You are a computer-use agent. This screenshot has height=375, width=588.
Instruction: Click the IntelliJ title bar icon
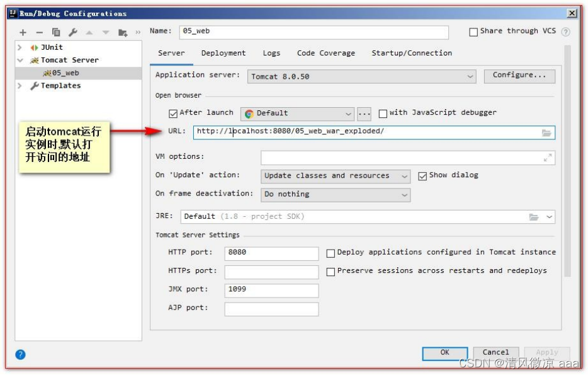[x=13, y=13]
